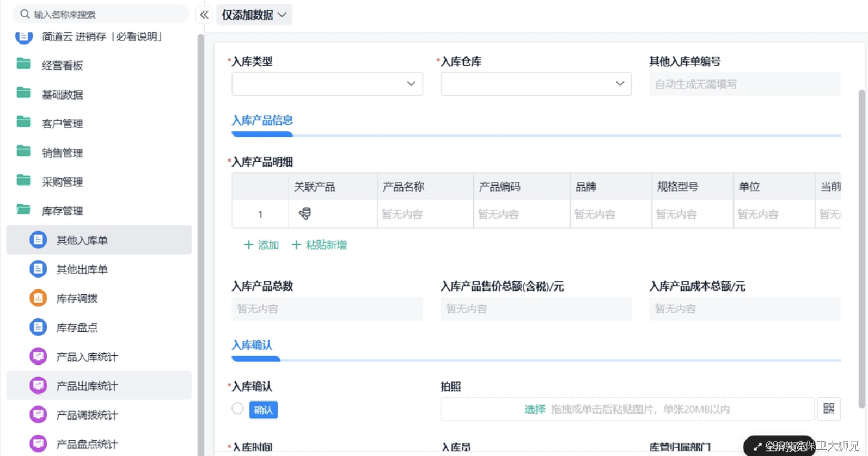Click the purple 产品入库统计 icon

point(38,356)
